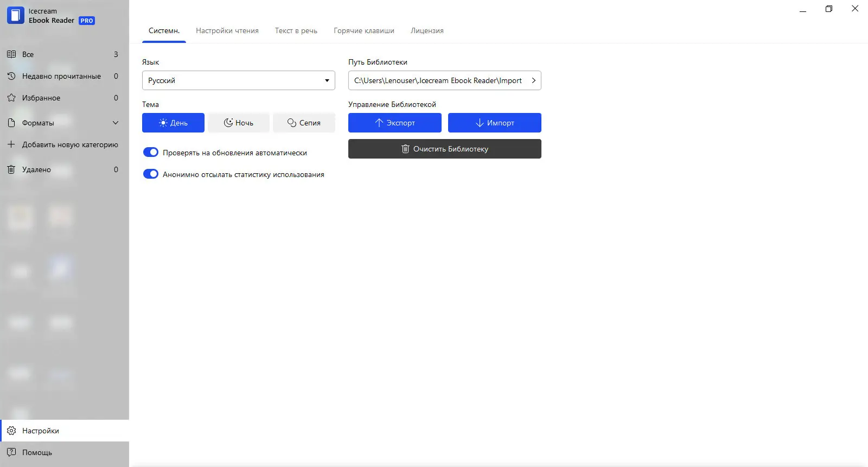The width and height of the screenshot is (868, 467).
Task: Select the Ночь theme
Action: point(238,123)
